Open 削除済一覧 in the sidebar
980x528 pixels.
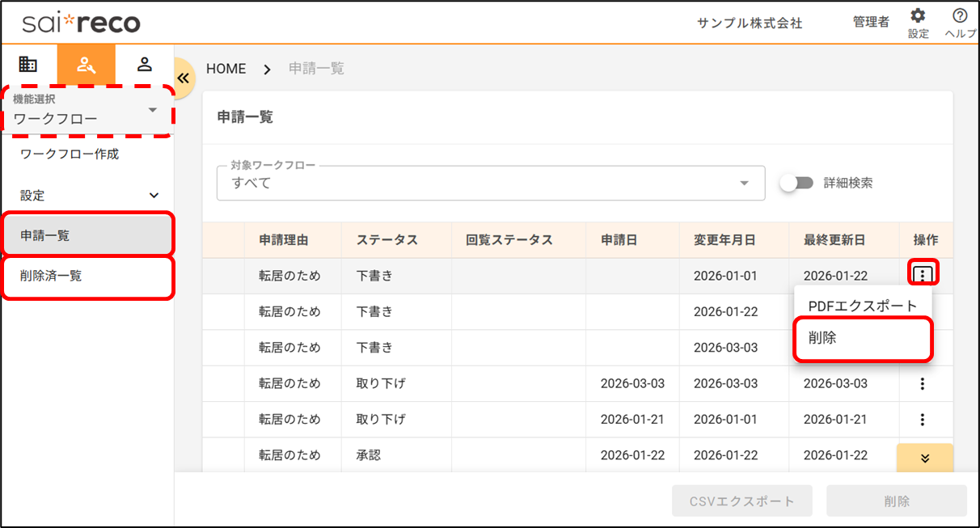click(x=87, y=277)
